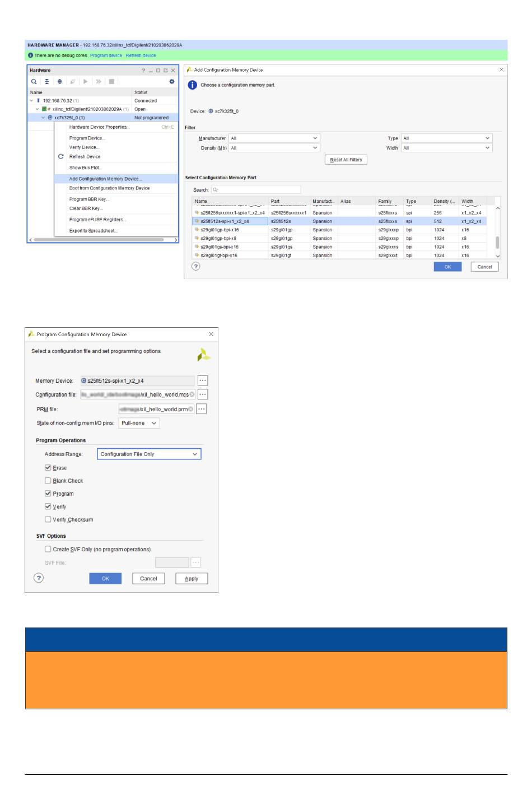Screen dimensions: 532x795
Task: Click the auto-connect plug icon in Hardware toolbar
Action: point(73,81)
